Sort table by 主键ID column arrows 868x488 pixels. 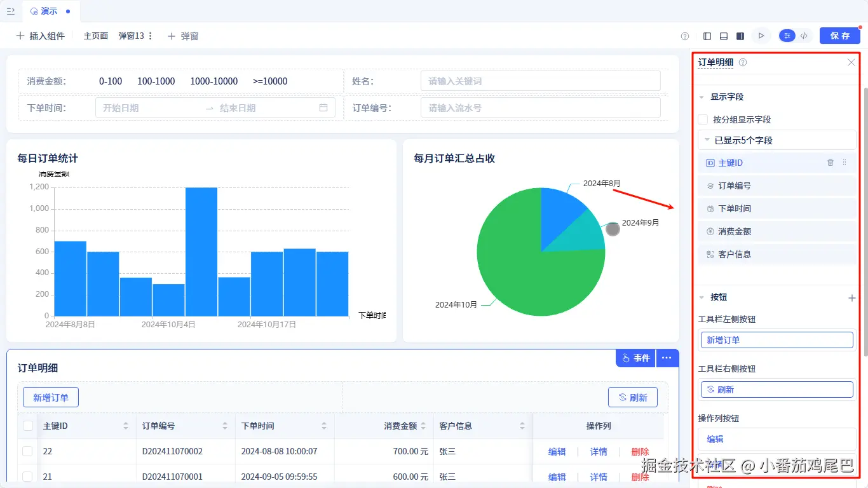pos(126,426)
